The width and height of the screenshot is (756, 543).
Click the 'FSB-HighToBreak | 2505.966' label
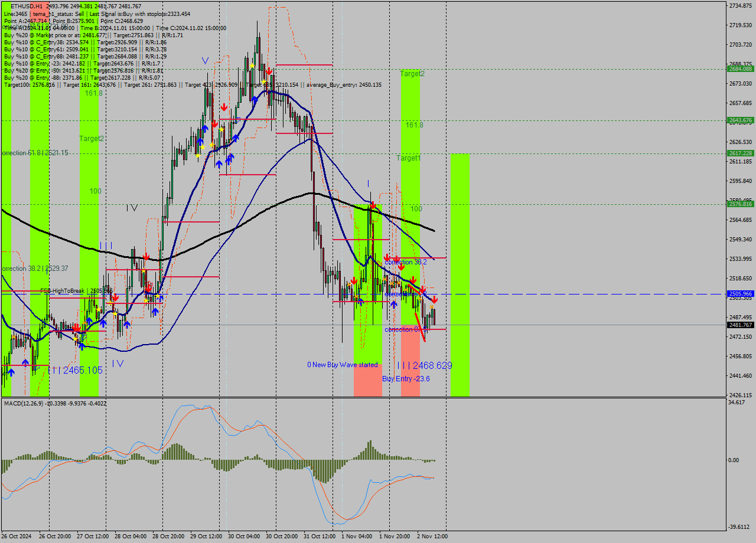[x=76, y=291]
